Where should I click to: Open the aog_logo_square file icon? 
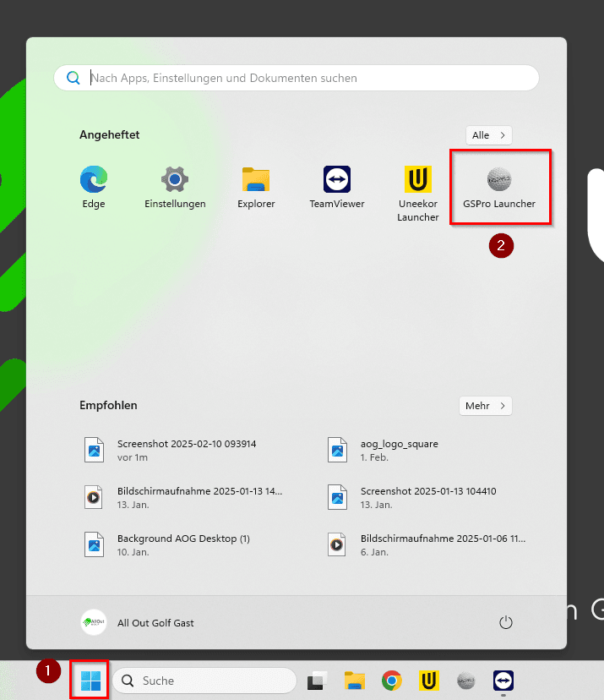[x=337, y=450]
